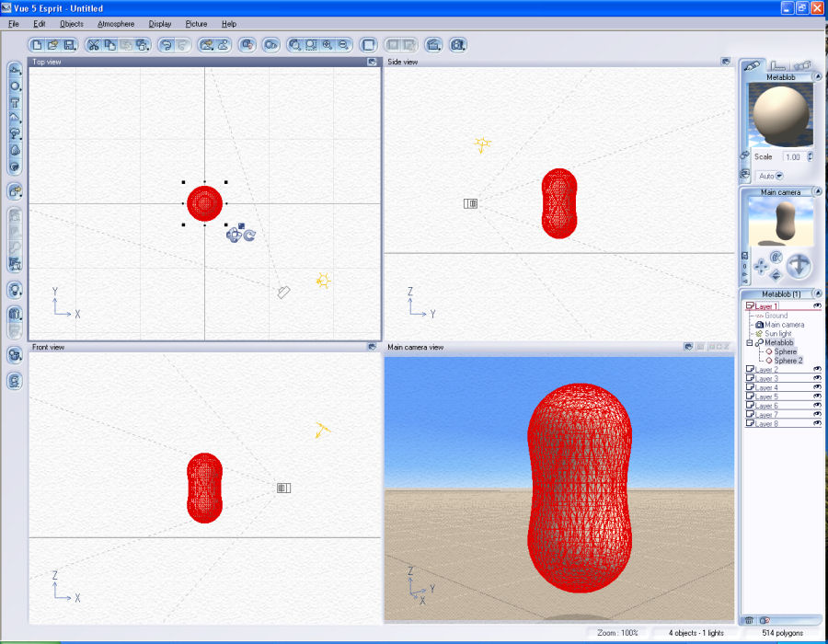Open the Objects menu

pos(72,24)
